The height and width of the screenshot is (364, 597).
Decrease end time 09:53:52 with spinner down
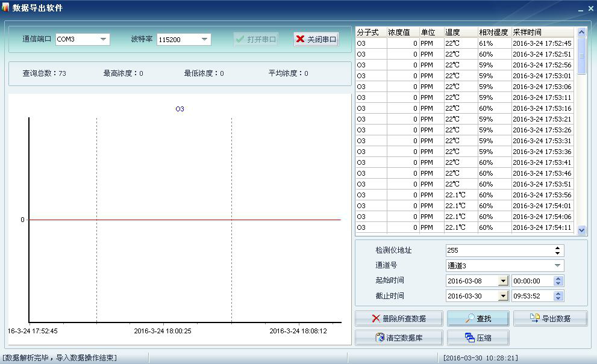[558, 298]
